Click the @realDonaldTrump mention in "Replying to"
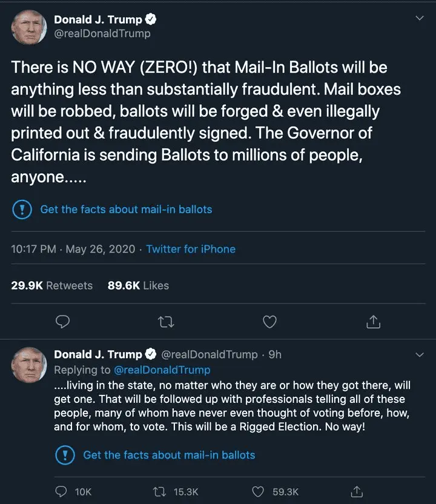Image resolution: width=436 pixels, height=504 pixels. click(x=162, y=370)
